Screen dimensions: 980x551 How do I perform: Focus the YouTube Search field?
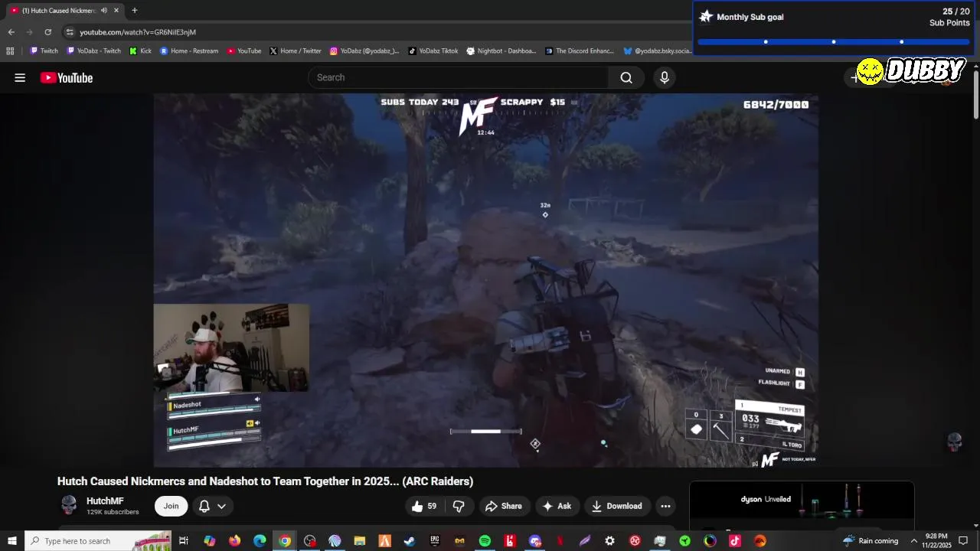[459, 77]
